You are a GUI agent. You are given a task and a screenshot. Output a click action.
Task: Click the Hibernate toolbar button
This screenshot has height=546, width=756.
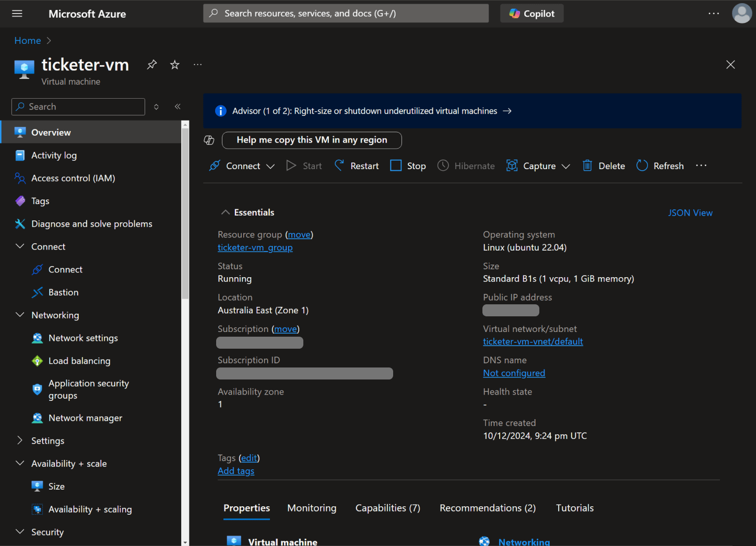point(466,166)
